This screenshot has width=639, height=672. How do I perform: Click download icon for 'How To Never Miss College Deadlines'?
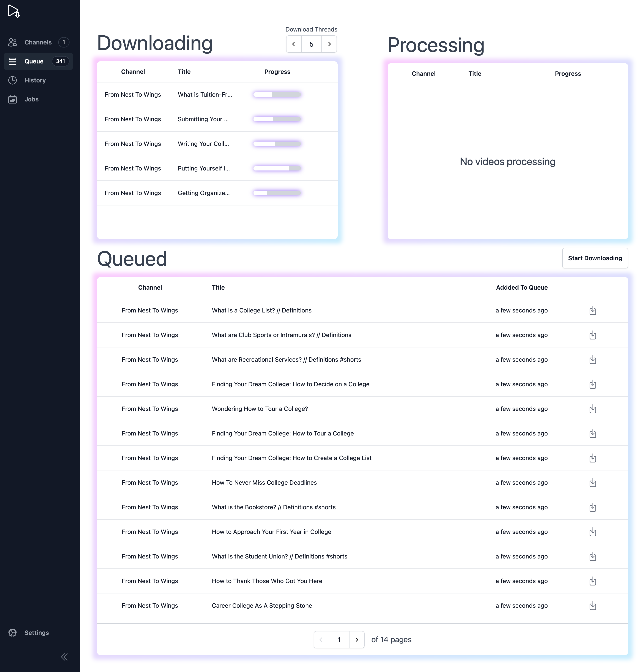pyautogui.click(x=593, y=483)
